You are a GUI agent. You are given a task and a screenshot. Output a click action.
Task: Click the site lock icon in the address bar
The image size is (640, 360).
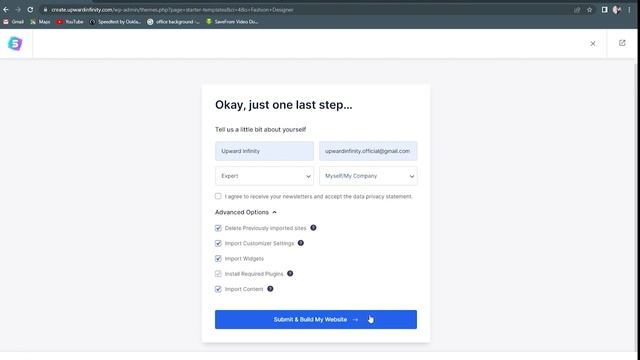pos(45,10)
